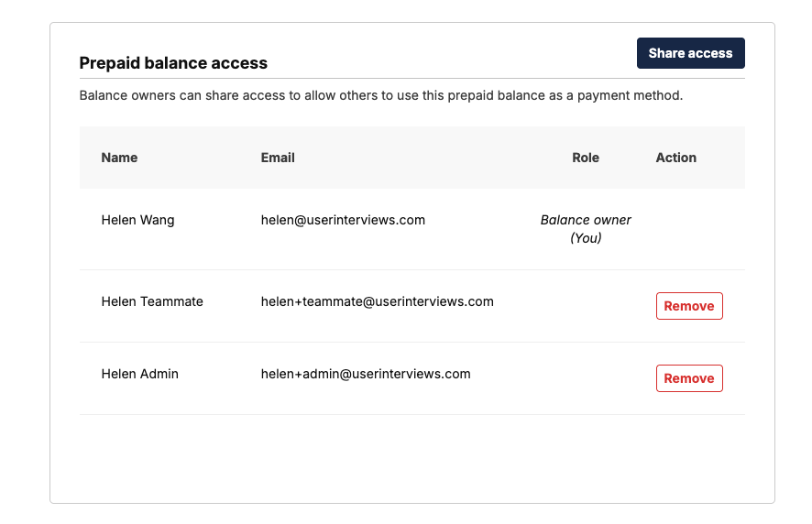This screenshot has height=524, width=812.
Task: Click the name Helen Admin
Action: pyautogui.click(x=140, y=374)
